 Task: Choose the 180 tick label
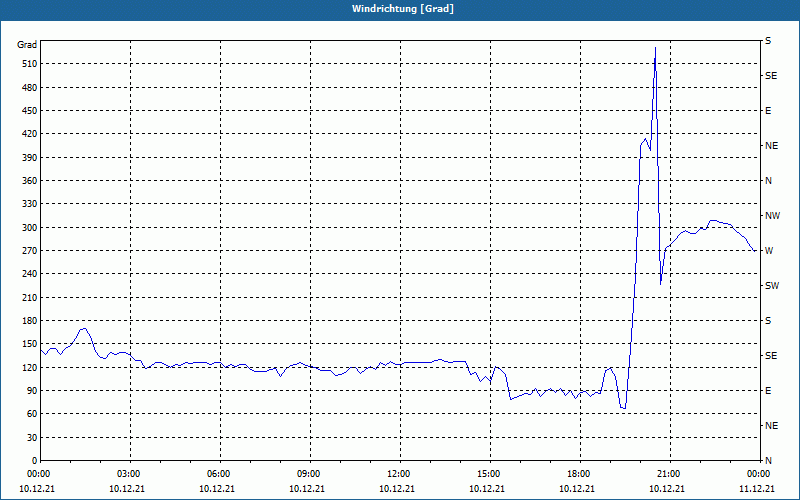tap(29, 321)
